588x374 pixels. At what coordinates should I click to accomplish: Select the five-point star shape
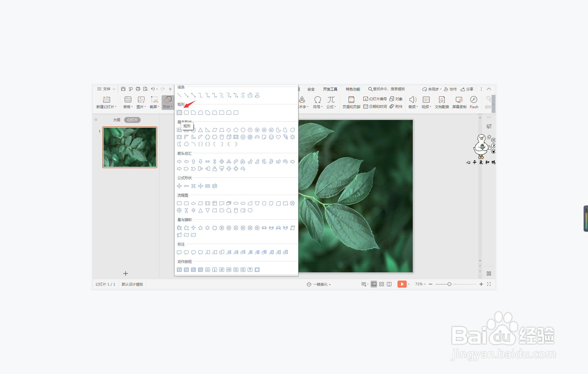(201, 228)
